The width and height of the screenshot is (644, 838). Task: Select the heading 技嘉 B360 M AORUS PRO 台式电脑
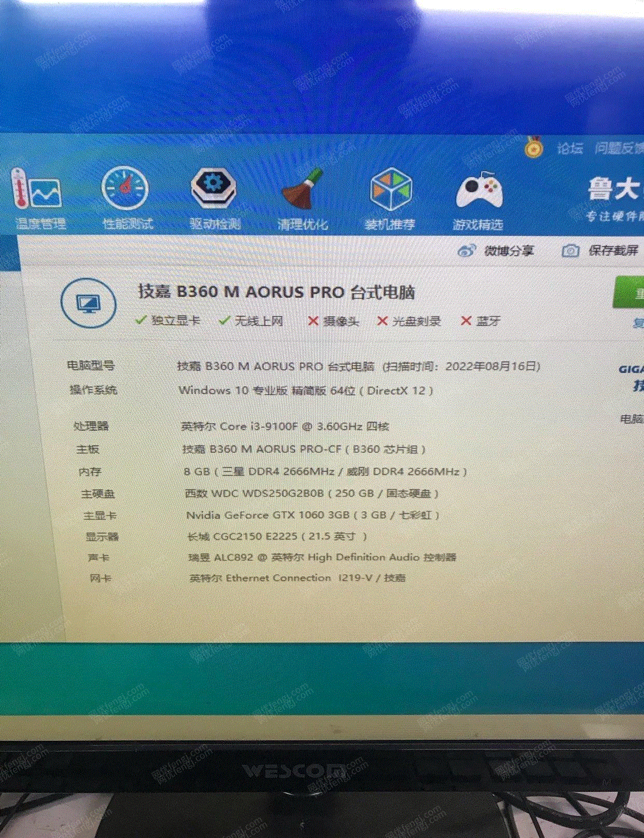[276, 292]
